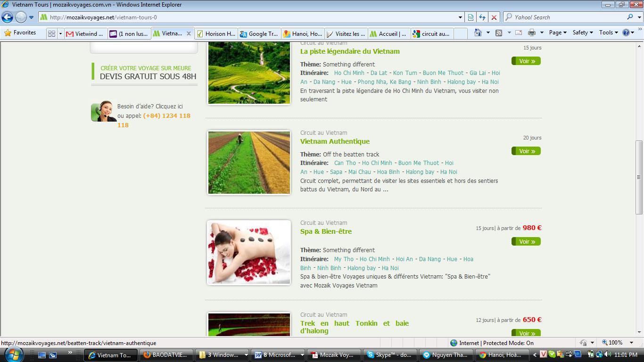Open the Favorites star button
This screenshot has height=362, width=644.
pos(20,33)
